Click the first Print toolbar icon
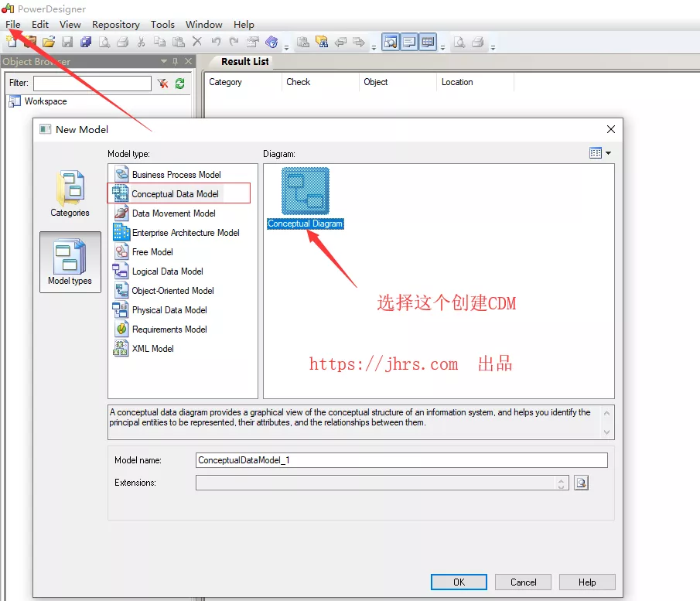Screen dimensions: 700x601 pos(122,43)
